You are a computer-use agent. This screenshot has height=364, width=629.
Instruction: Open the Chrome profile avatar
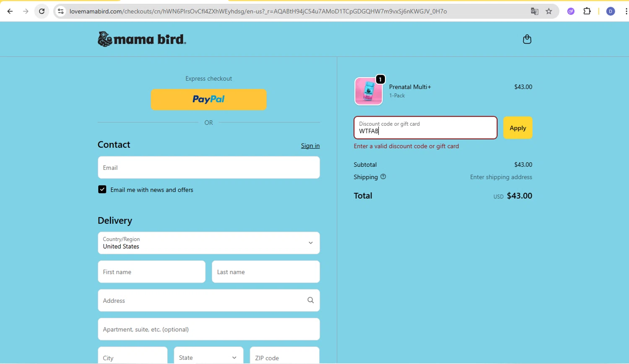click(x=611, y=11)
